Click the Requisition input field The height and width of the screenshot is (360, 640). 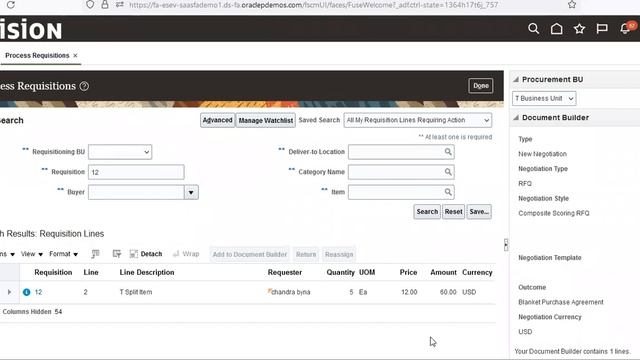(136, 172)
